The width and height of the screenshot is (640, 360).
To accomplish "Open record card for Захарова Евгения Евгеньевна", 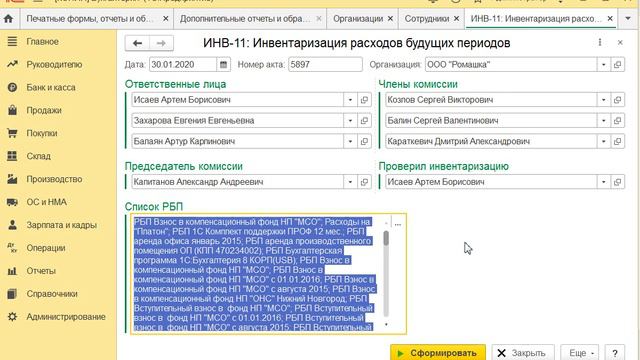I will (x=364, y=120).
